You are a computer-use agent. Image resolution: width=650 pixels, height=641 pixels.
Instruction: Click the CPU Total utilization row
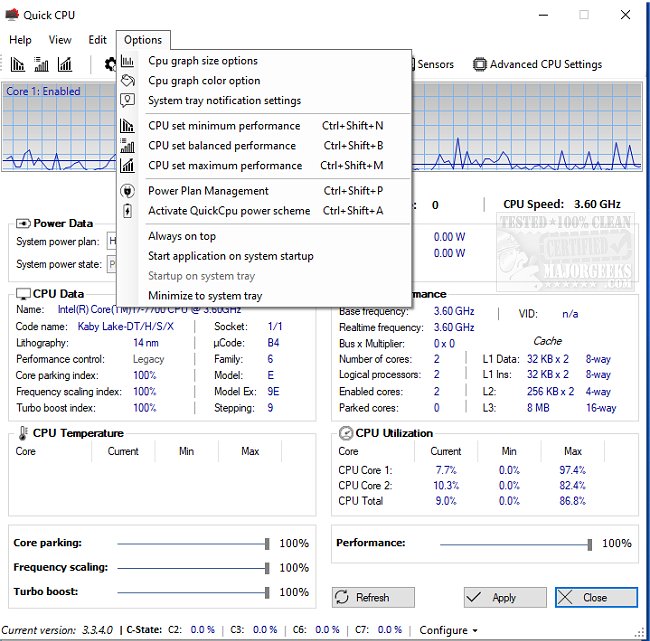click(462, 501)
